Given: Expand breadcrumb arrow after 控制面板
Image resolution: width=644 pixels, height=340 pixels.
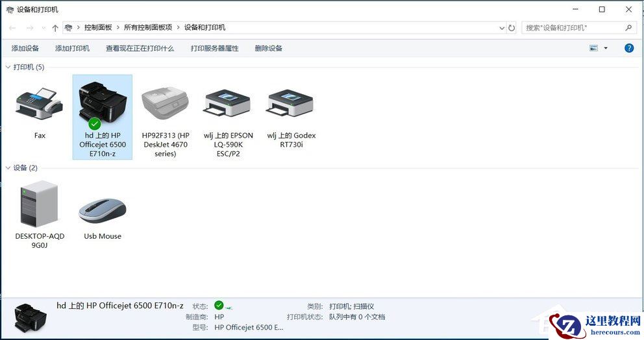Looking at the screenshot, I should tap(118, 27).
